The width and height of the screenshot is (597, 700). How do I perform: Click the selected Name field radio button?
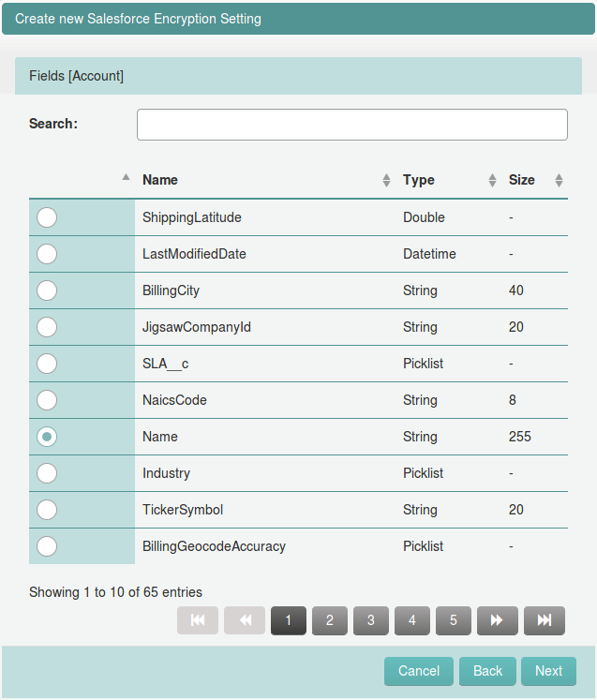(47, 437)
